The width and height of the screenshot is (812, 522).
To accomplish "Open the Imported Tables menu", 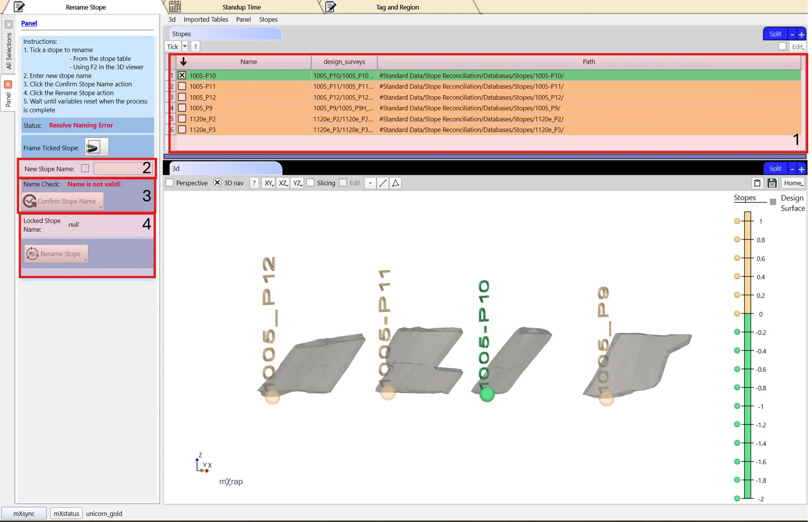I will (206, 19).
